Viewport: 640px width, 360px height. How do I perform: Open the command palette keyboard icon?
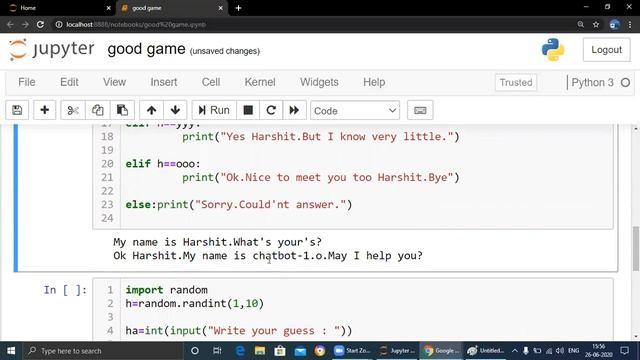tap(420, 110)
